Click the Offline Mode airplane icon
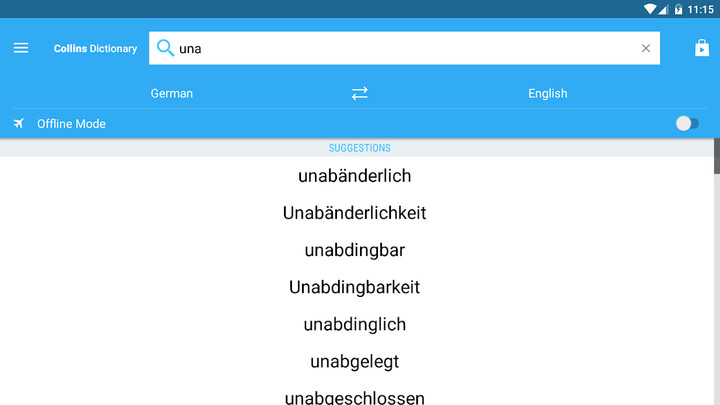 click(x=18, y=124)
